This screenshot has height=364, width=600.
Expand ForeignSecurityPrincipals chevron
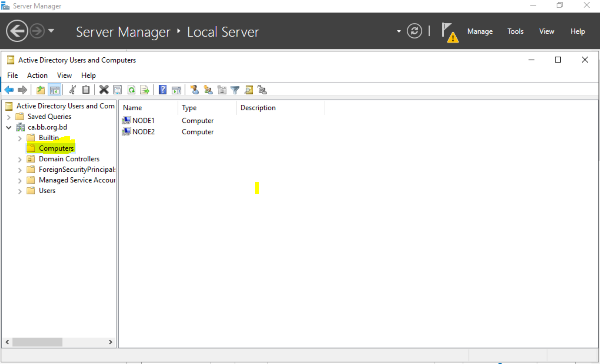click(x=20, y=170)
